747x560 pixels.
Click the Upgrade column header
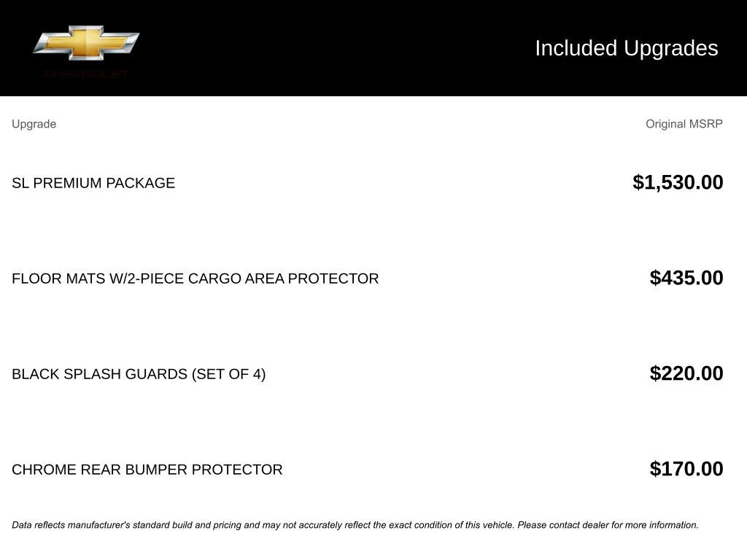pyautogui.click(x=34, y=124)
